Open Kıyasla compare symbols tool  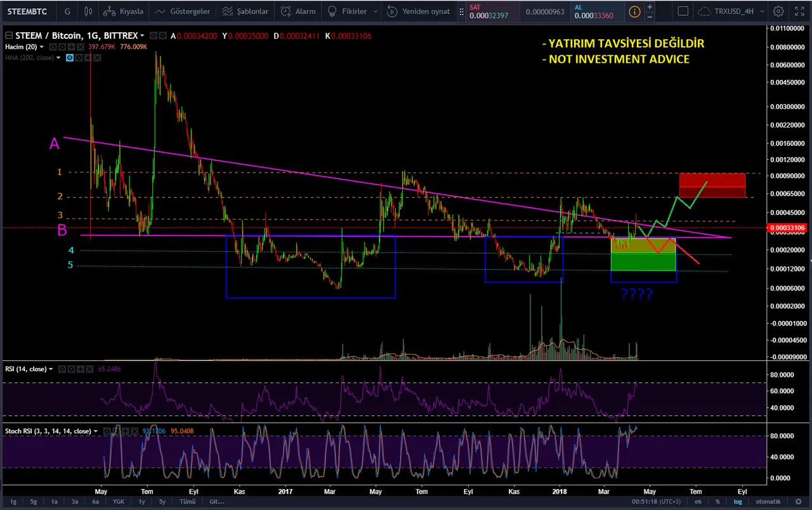[x=123, y=11]
